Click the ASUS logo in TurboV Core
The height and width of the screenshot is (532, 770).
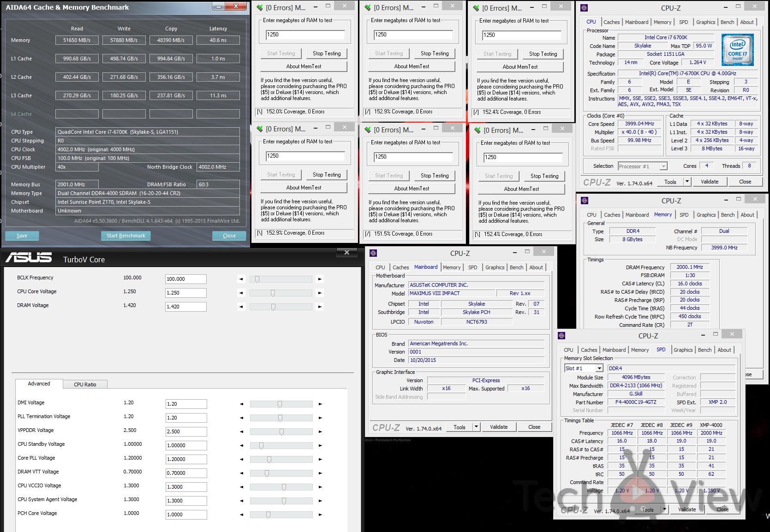coord(29,258)
